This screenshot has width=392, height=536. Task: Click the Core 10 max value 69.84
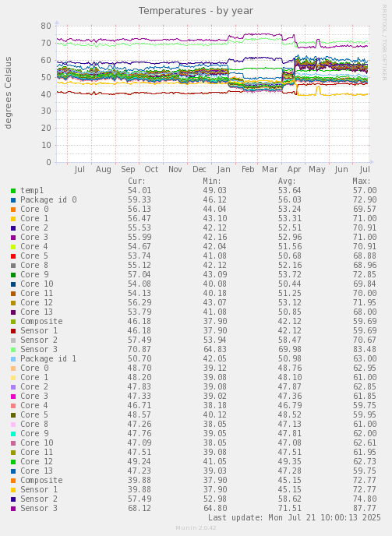[x=365, y=284]
